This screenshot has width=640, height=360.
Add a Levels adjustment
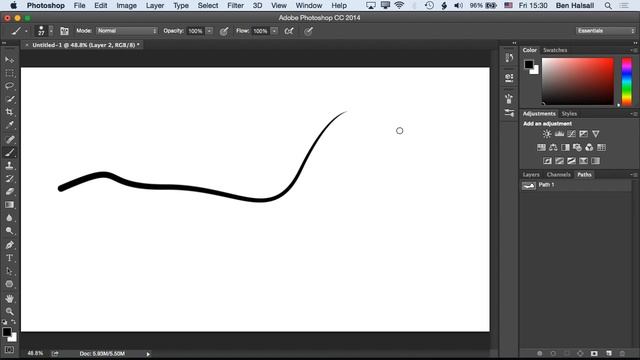559,134
